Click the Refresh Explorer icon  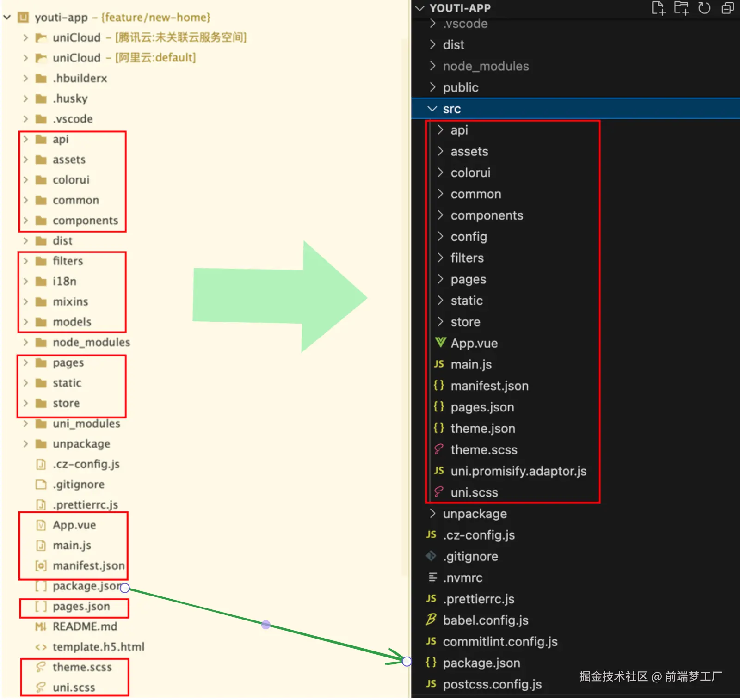coord(704,8)
